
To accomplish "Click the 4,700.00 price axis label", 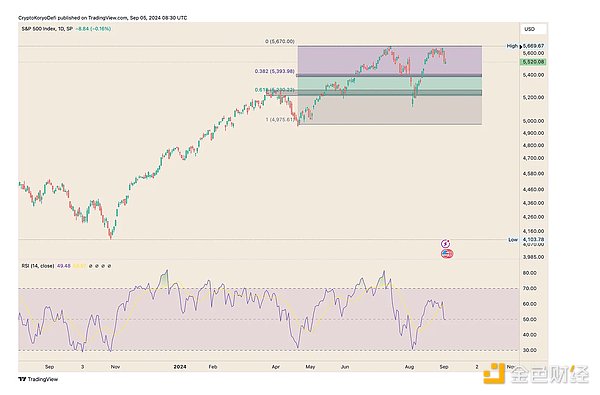I will coord(533,158).
